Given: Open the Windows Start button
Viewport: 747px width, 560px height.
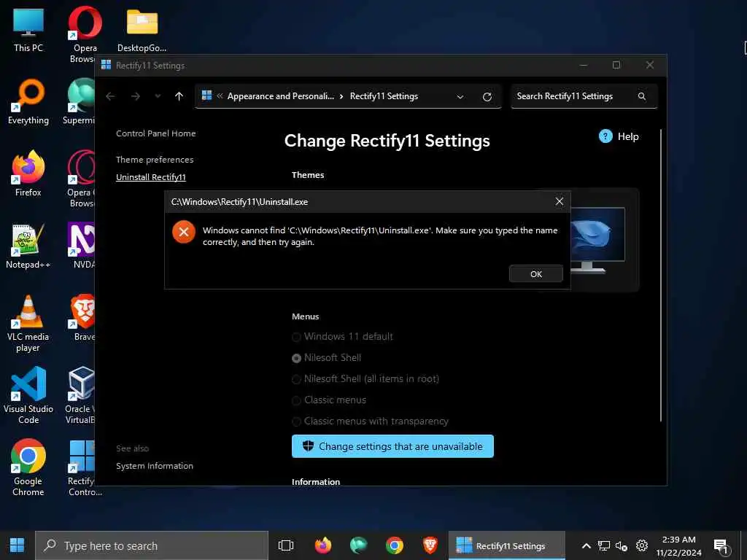Looking at the screenshot, I should click(x=18, y=545).
